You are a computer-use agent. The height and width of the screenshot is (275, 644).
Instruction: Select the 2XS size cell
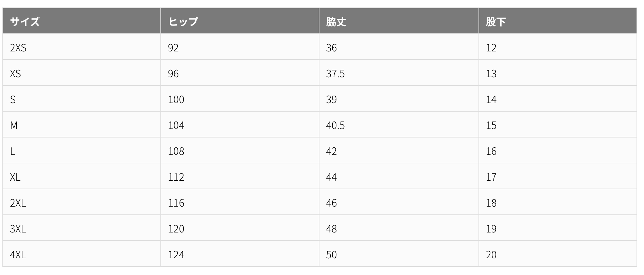[x=82, y=47]
